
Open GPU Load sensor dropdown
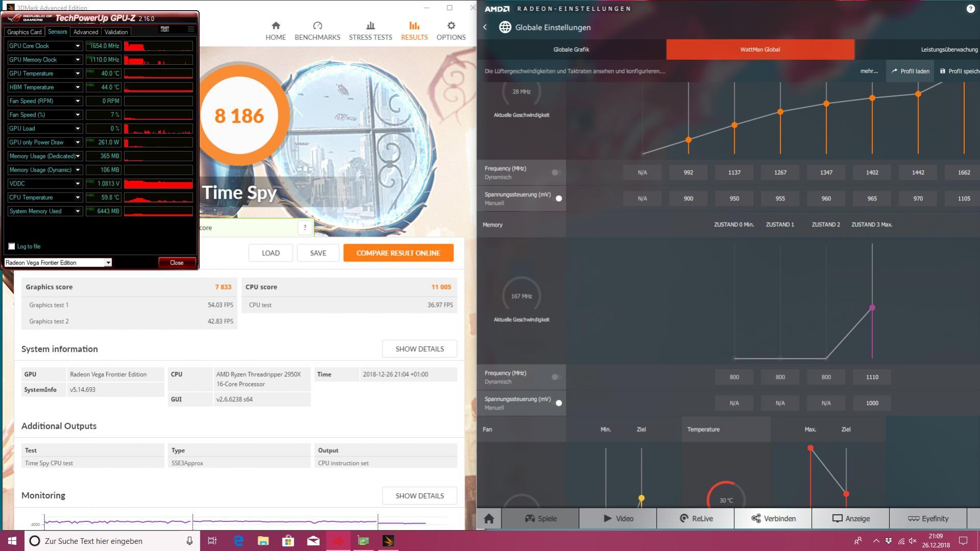(78, 129)
